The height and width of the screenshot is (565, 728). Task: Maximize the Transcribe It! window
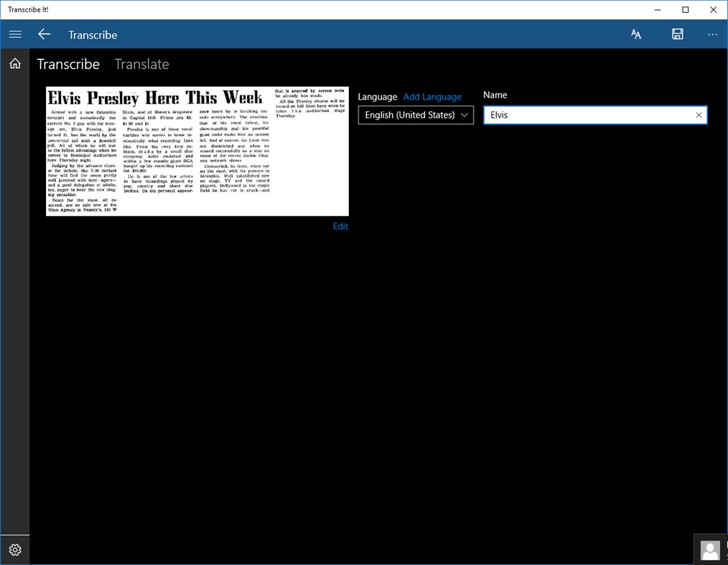pyautogui.click(x=684, y=9)
